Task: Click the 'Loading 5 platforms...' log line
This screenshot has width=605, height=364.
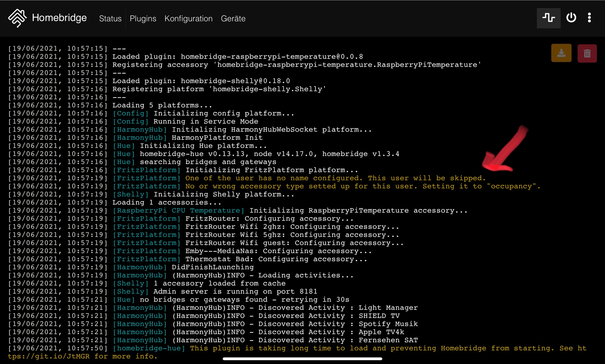Action: 162,105
